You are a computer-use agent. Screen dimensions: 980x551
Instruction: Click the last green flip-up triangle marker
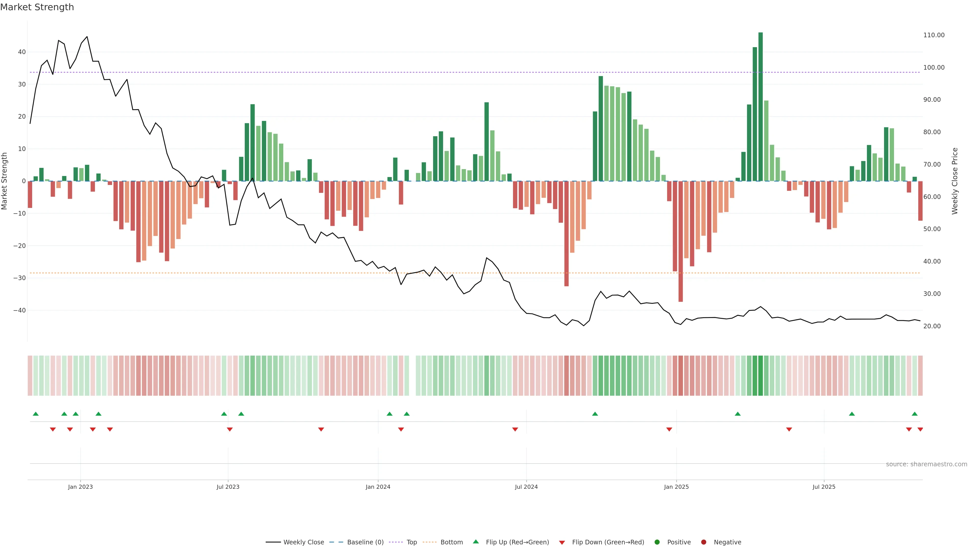915,414
